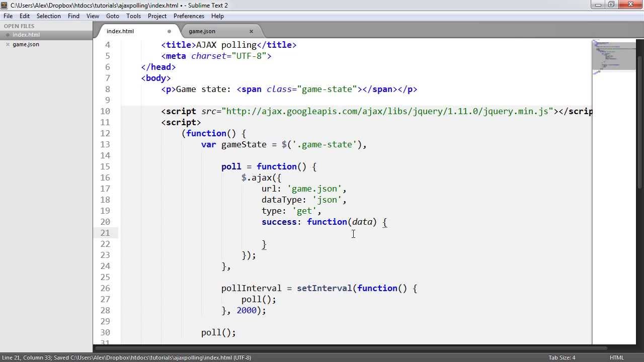Click the modified dot beside sidebar index.html
This screenshot has width=644, height=362.
pos(8,35)
